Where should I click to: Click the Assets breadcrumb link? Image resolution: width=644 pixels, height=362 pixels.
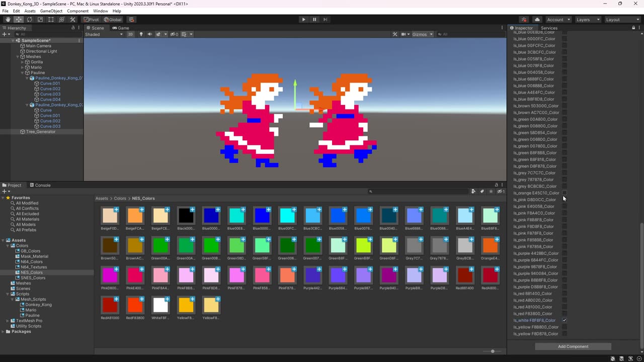pos(102,199)
